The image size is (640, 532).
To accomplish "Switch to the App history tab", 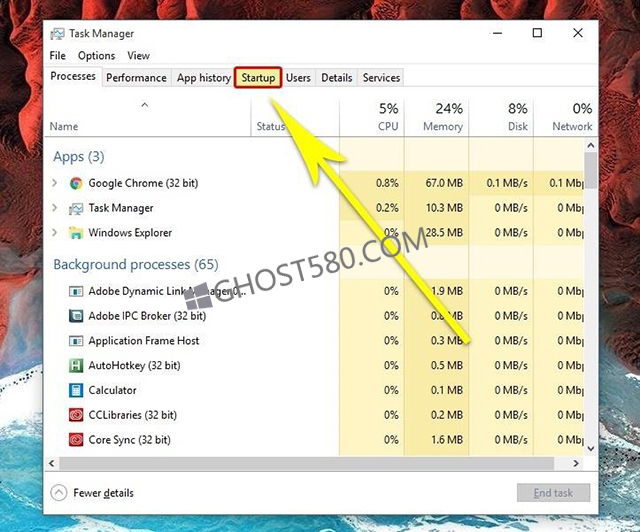I will [x=204, y=78].
